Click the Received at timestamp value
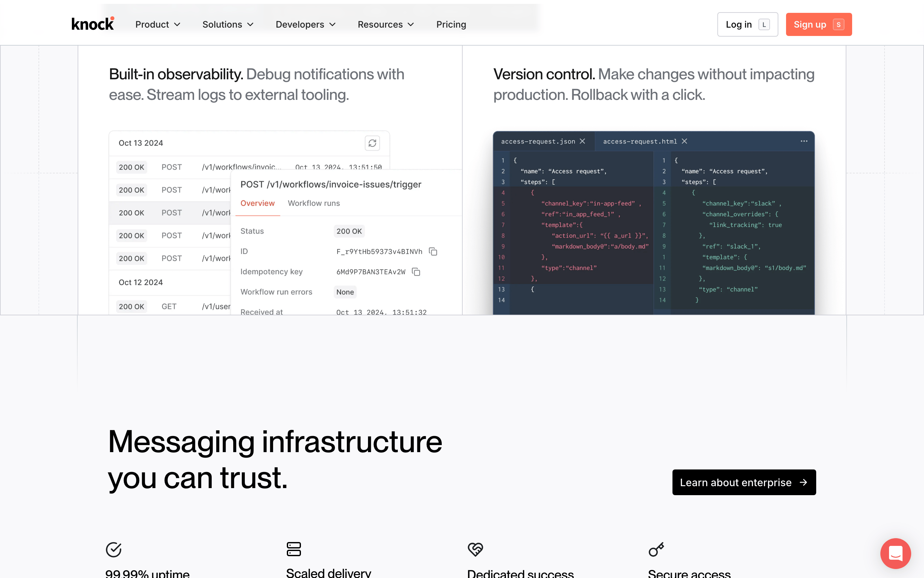The width and height of the screenshot is (924, 578). (x=381, y=312)
